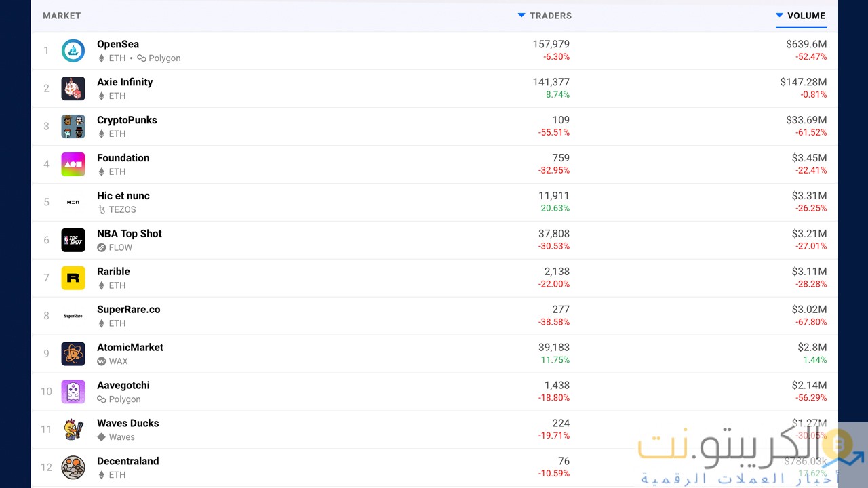Image resolution: width=868 pixels, height=488 pixels.
Task: Select the Rarible market name
Action: pos(113,272)
